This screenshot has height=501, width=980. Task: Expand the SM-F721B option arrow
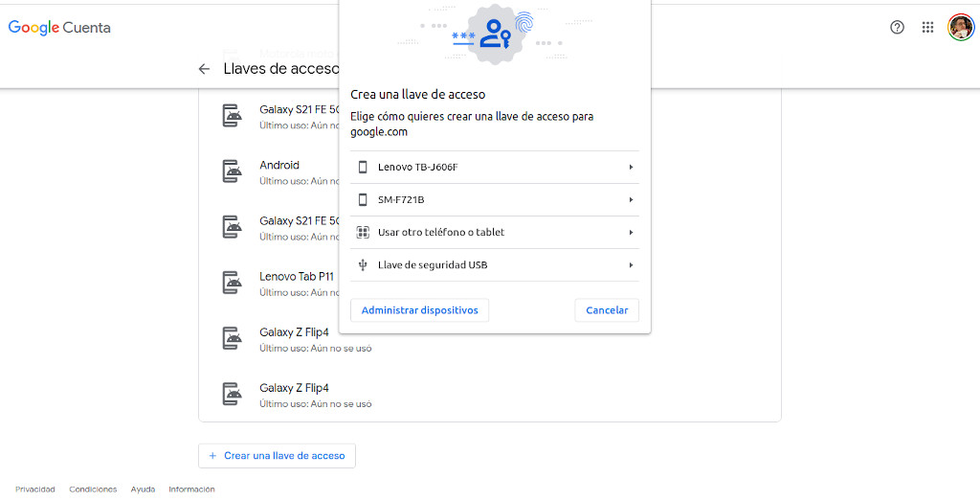tap(631, 200)
